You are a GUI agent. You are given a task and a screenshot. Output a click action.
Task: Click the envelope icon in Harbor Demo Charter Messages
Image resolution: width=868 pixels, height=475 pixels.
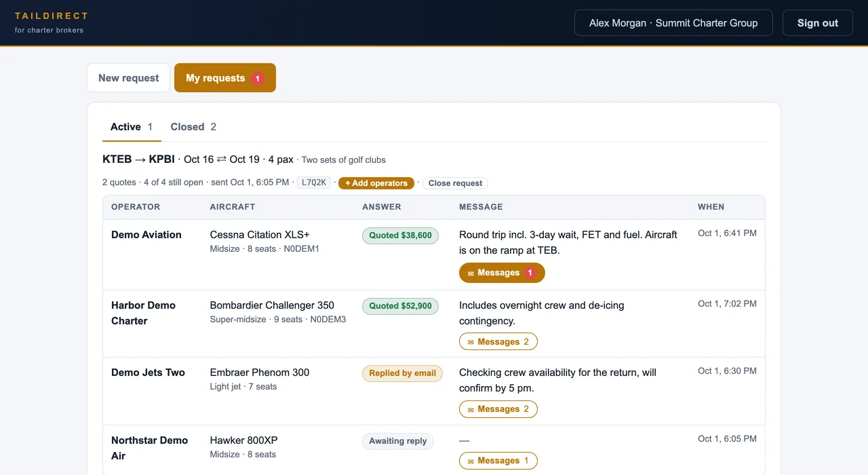(471, 342)
